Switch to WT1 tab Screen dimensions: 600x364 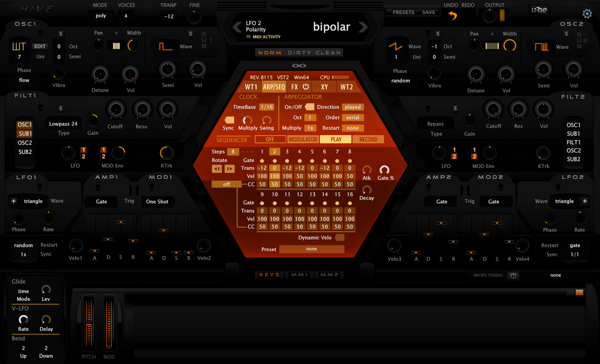click(x=251, y=86)
